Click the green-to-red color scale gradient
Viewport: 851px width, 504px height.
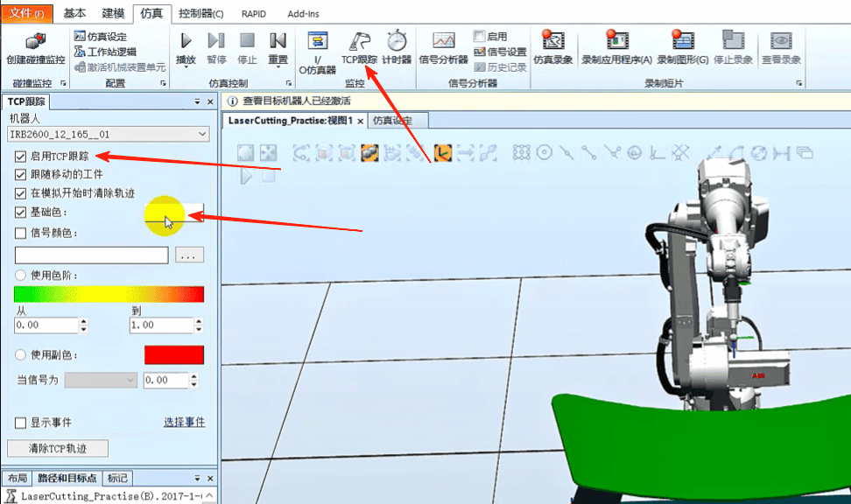click(109, 294)
